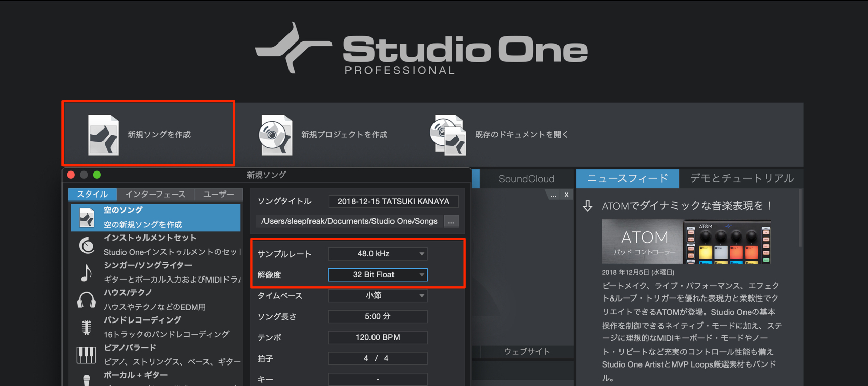Open the ニュースフィード tab
Screen dimensions: 868x386
pos(628,179)
